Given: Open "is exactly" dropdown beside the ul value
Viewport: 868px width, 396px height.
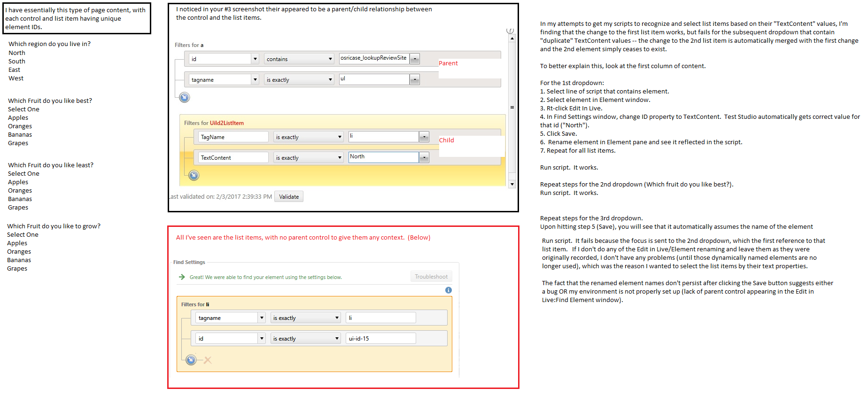Looking at the screenshot, I should 299,79.
